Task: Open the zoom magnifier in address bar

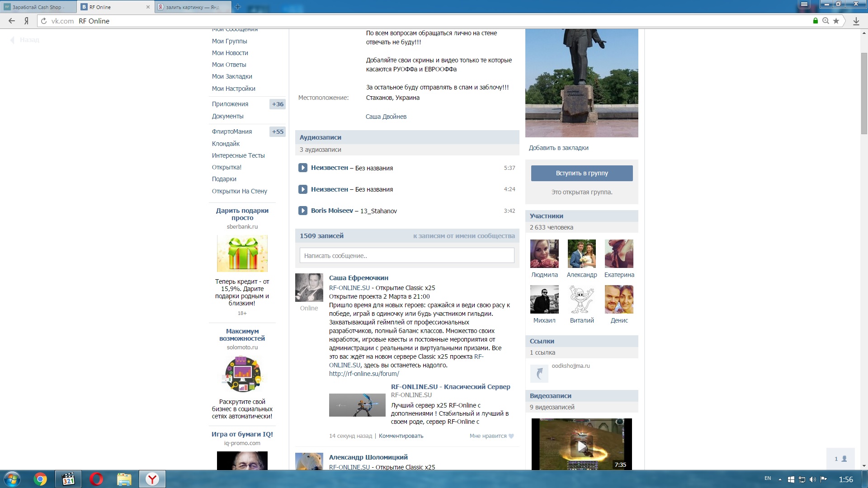Action: [826, 21]
